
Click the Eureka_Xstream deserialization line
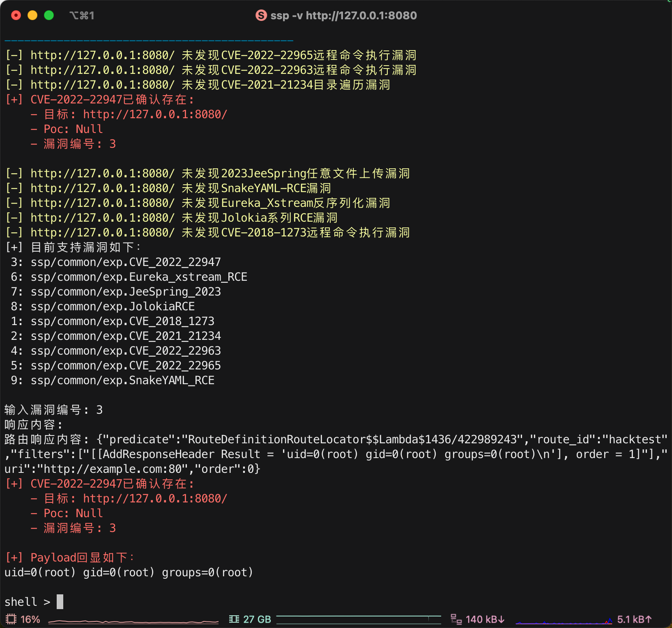198,203
